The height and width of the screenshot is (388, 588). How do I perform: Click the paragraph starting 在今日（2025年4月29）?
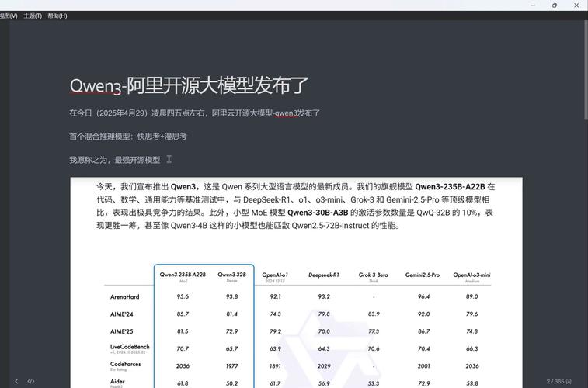click(194, 113)
